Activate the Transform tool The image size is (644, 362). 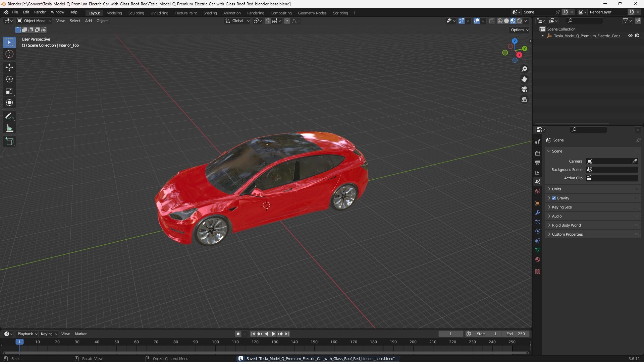pyautogui.click(x=9, y=103)
